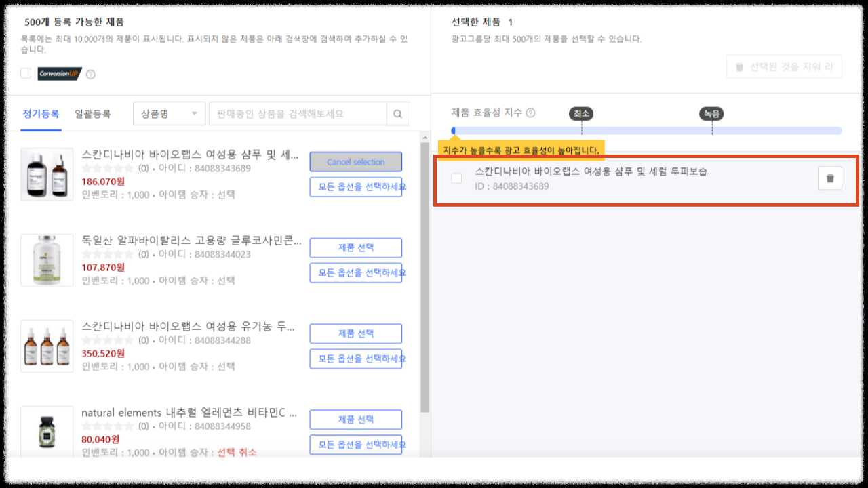
Task: Click the help icon next to ConversionUP
Action: (91, 74)
